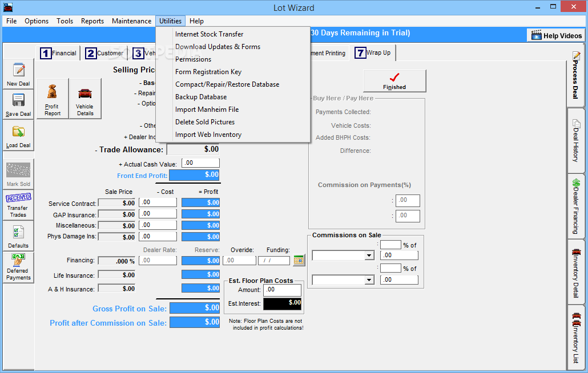Click the Floor Plan Amount field
588x373 pixels.
pyautogui.click(x=283, y=290)
